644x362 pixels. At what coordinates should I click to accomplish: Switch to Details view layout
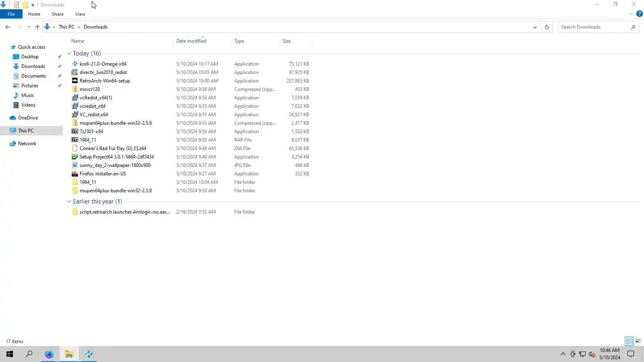pyautogui.click(x=629, y=341)
